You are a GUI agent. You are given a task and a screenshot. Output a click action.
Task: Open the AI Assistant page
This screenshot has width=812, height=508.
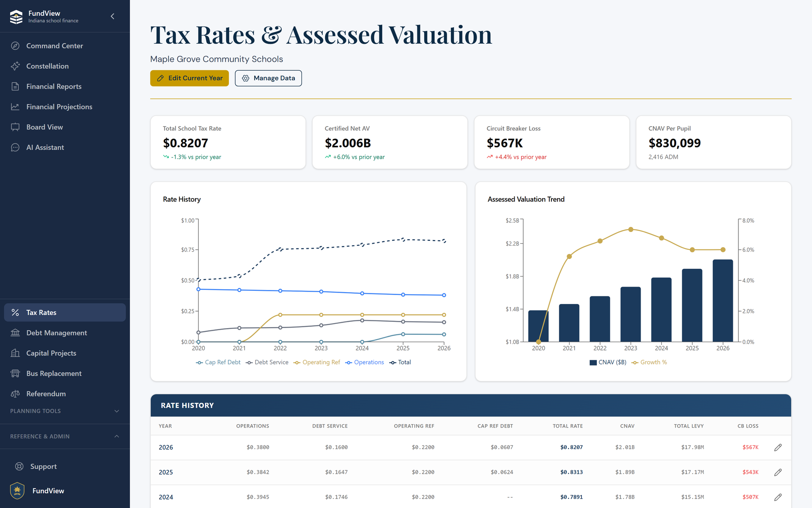pos(65,147)
